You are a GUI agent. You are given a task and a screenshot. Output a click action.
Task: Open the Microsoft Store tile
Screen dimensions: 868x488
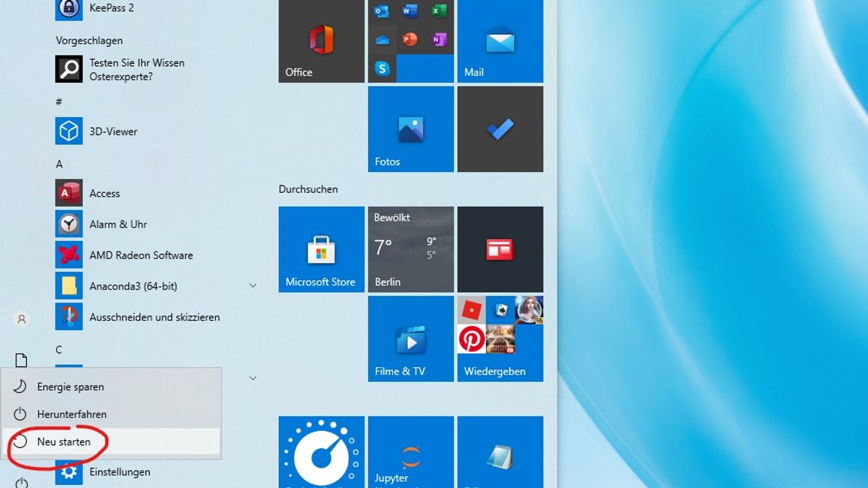pos(321,249)
